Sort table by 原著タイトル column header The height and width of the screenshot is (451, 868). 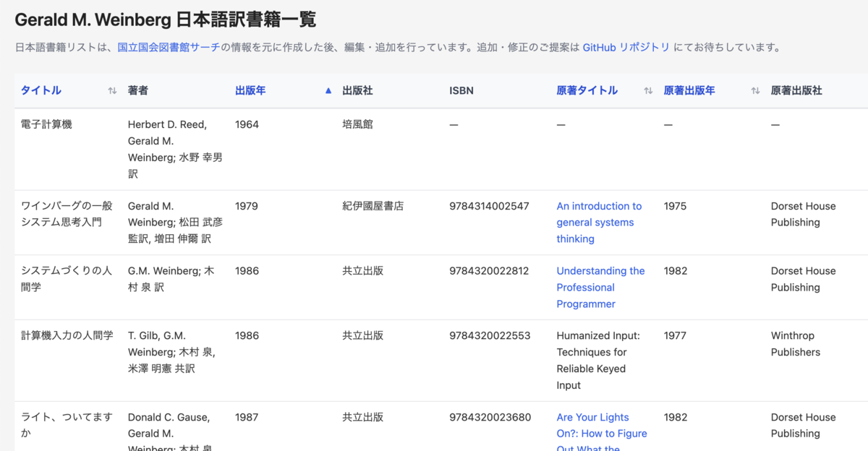(x=587, y=91)
